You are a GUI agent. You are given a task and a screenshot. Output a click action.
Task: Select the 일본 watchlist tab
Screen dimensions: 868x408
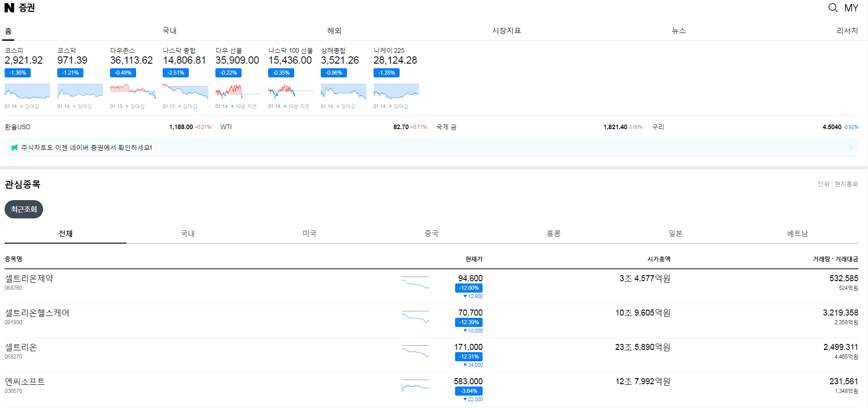[x=676, y=234]
